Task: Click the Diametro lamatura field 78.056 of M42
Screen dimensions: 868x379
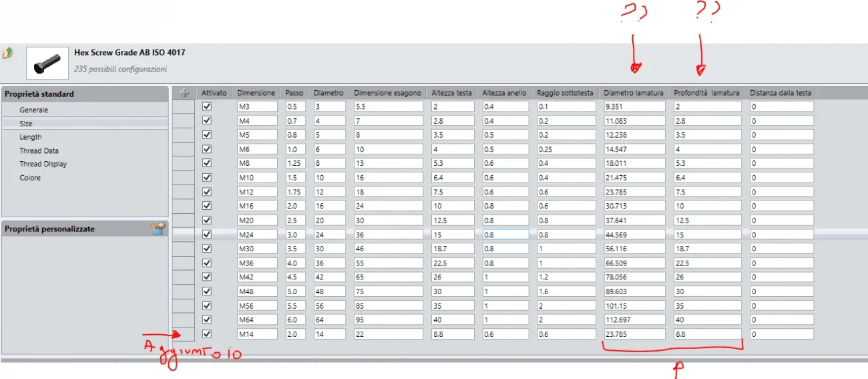Action: (634, 277)
